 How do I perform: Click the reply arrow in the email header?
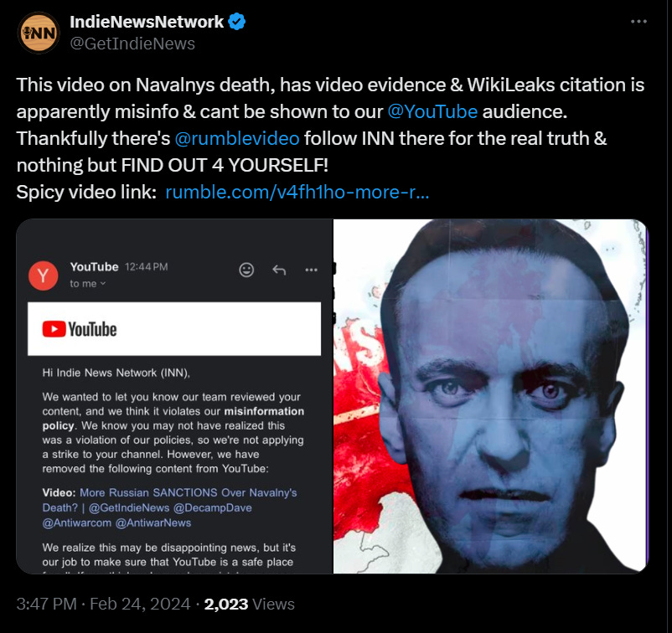coord(279,270)
